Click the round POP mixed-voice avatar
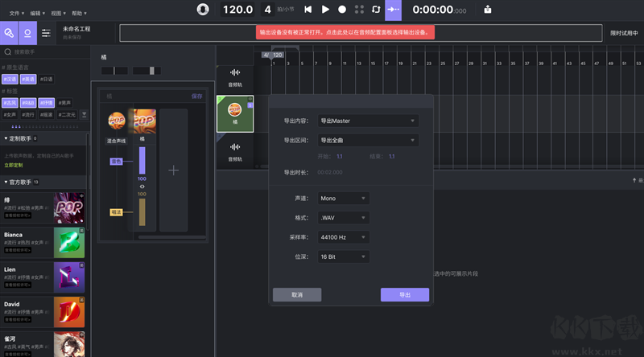644x357 pixels. (116, 121)
